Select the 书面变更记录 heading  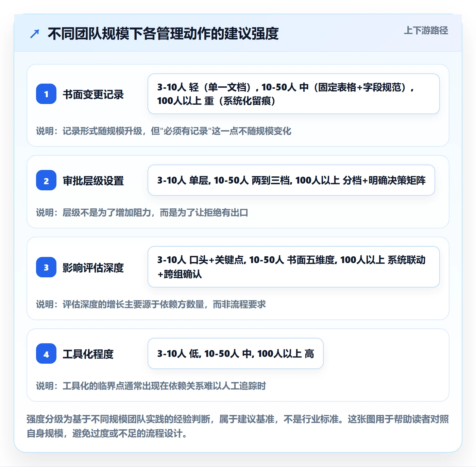[x=93, y=94]
